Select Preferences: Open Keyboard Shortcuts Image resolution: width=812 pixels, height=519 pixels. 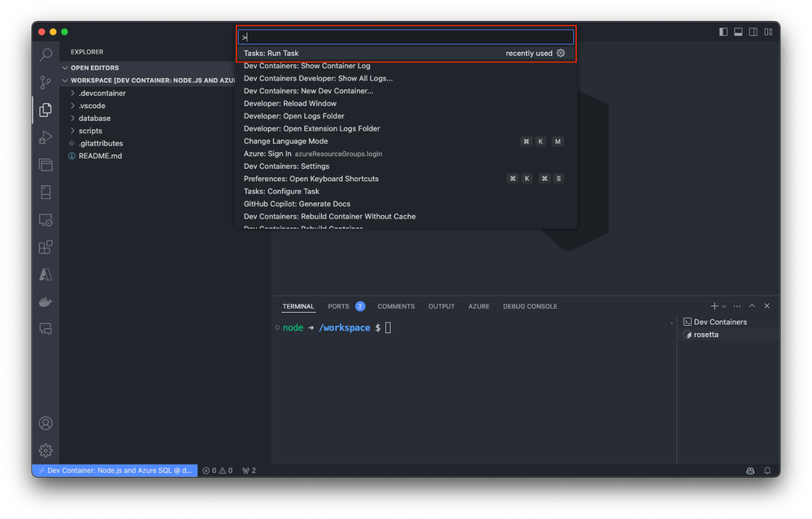[x=406, y=179]
